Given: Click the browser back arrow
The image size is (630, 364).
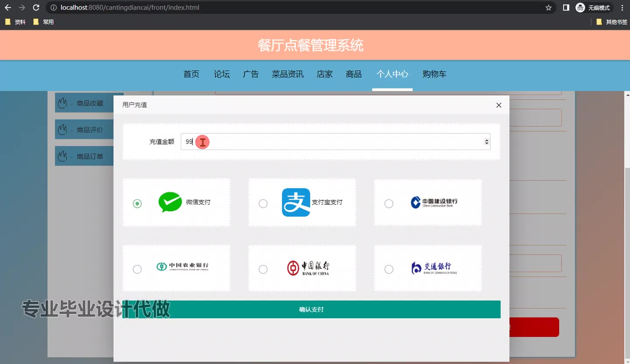Looking at the screenshot, I should pyautogui.click(x=8, y=7).
